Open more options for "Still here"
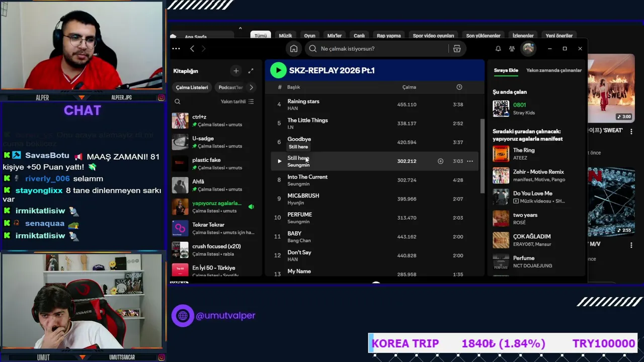Screen dimensions: 644x362 pyautogui.click(x=470, y=161)
